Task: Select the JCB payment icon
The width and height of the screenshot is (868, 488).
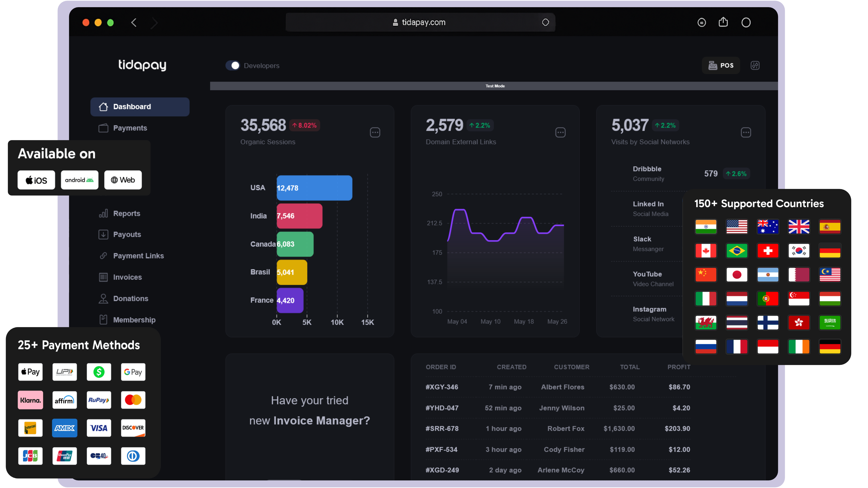Action: [30, 456]
